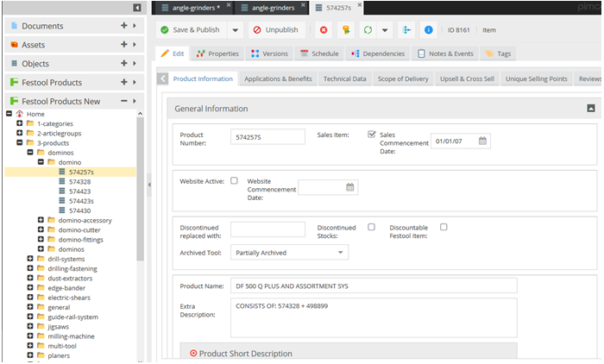604x364 pixels.
Task: Expand the 2-articlegroups folder
Action: click(x=19, y=133)
